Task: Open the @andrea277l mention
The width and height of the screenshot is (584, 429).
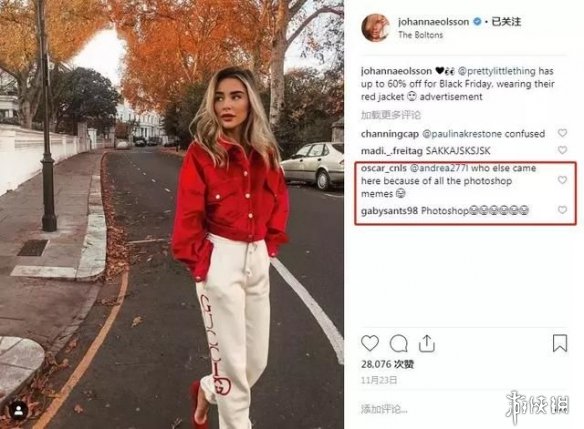Action: coord(438,168)
